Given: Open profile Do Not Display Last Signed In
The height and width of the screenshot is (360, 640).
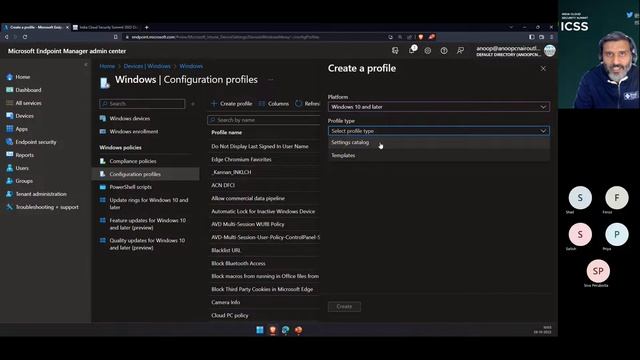Looking at the screenshot, I should point(260,146).
